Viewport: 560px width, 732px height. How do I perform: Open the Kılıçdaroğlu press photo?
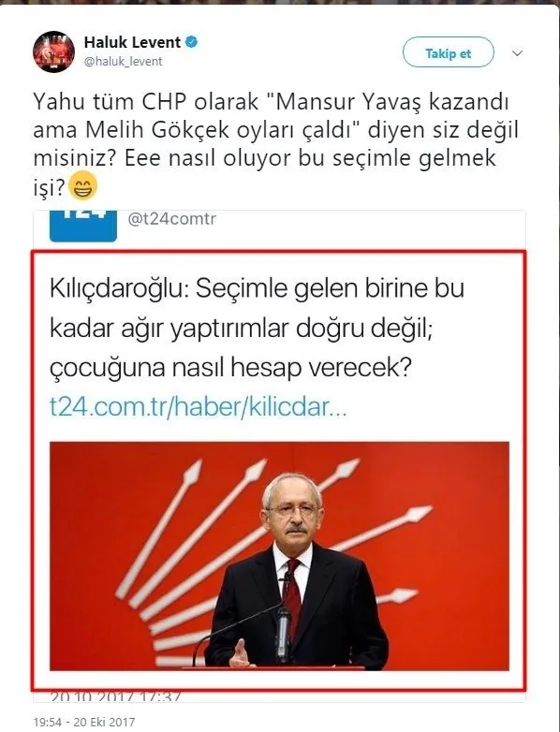click(279, 555)
